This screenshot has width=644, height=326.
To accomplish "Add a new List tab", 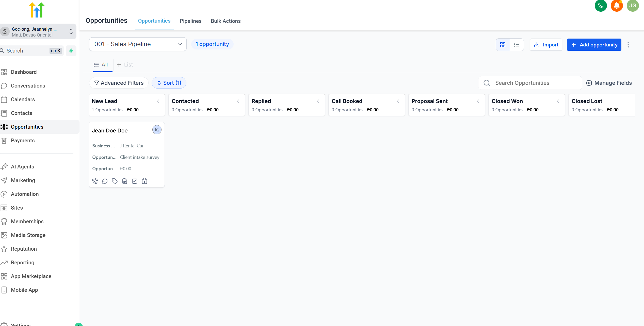I will coord(125,65).
